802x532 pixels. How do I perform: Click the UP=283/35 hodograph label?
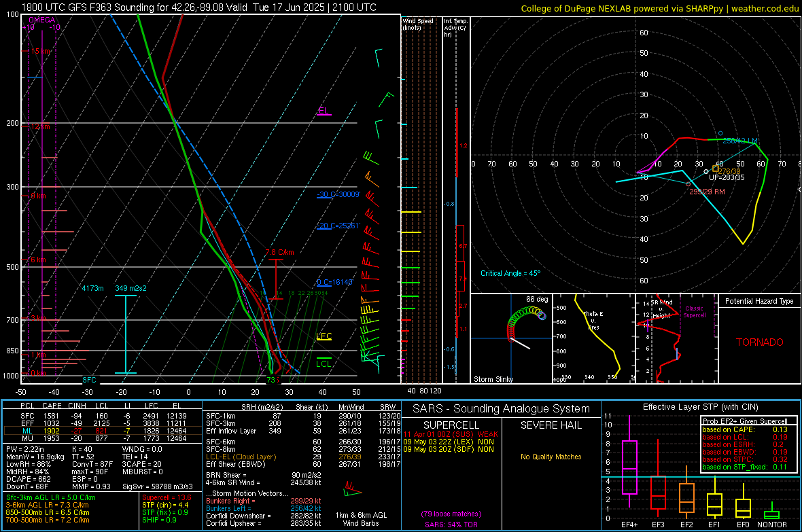pyautogui.click(x=727, y=177)
